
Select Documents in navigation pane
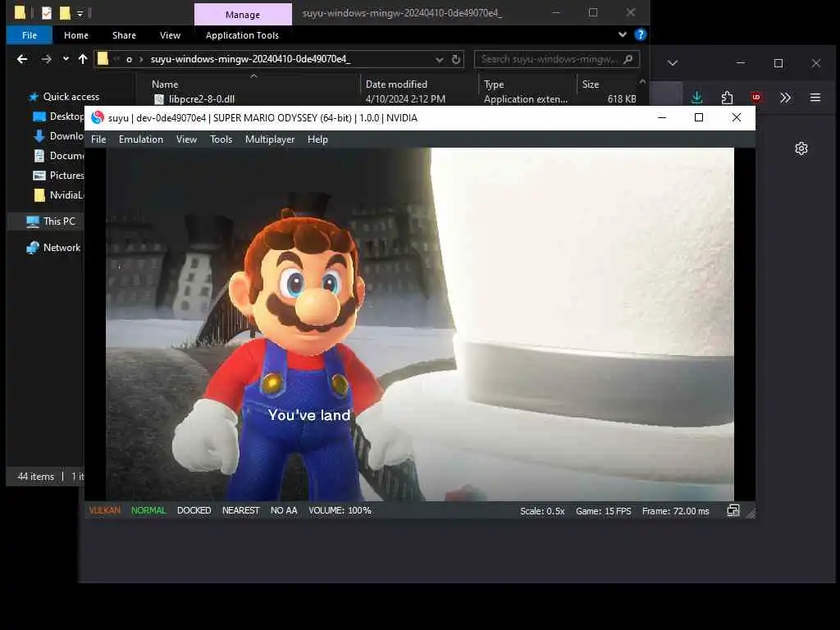(58, 156)
